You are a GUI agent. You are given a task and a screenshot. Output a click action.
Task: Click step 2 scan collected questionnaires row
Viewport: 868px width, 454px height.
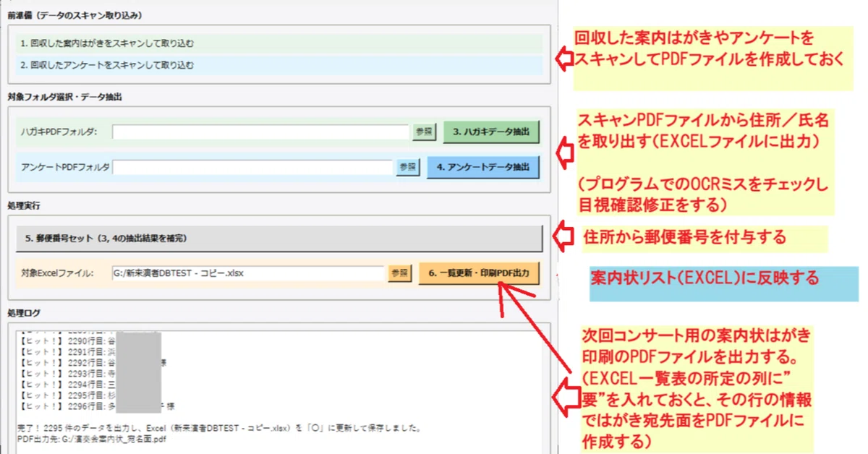(279, 65)
